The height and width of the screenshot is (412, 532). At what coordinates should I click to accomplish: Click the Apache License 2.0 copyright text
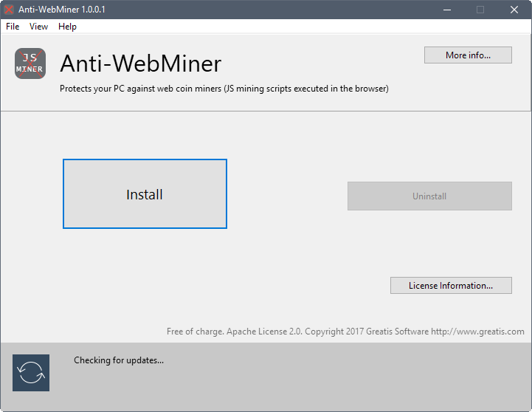coord(299,332)
